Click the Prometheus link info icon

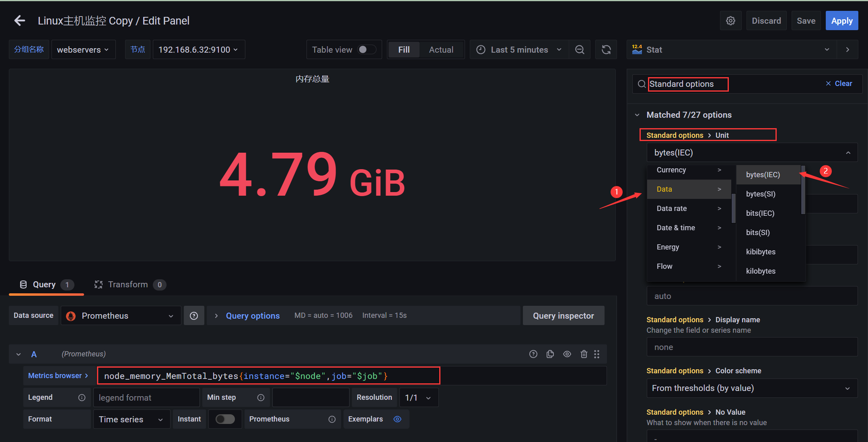click(332, 419)
